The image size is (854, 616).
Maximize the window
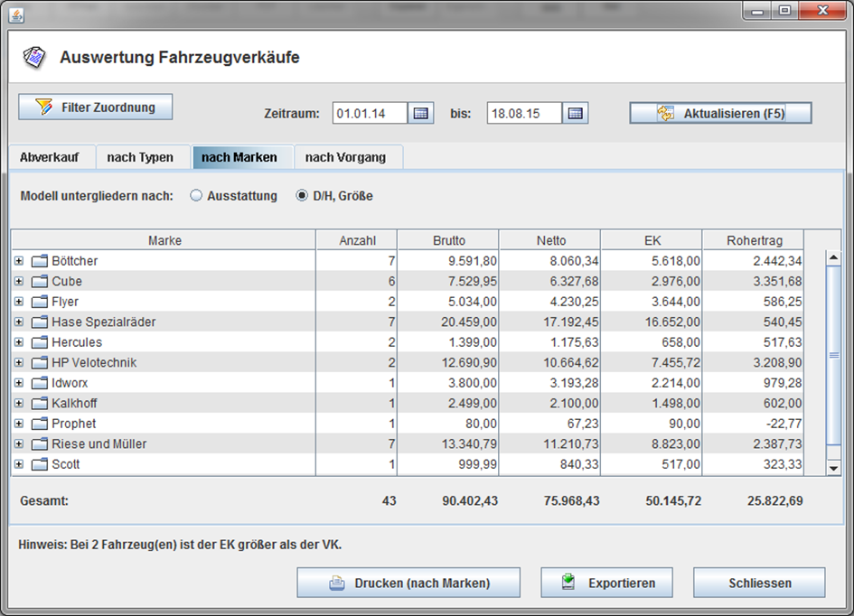click(784, 11)
